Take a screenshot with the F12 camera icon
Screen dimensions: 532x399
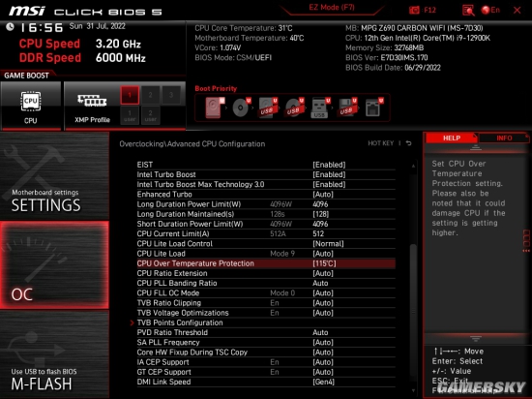(x=414, y=11)
